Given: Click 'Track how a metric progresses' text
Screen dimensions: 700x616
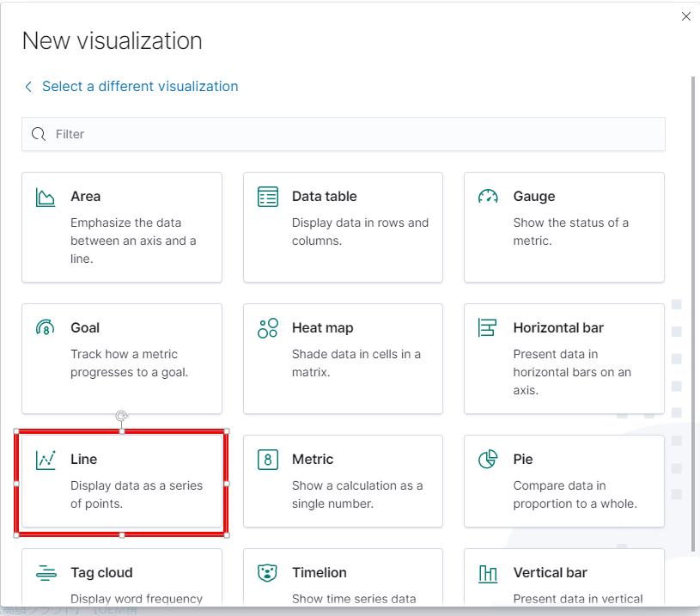Looking at the screenshot, I should tap(129, 363).
